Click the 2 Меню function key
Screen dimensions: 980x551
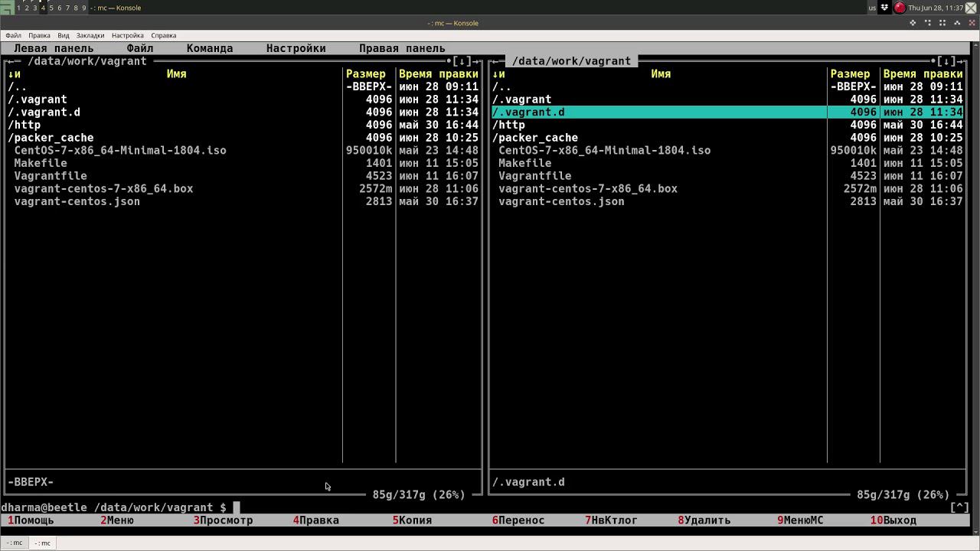(x=117, y=520)
